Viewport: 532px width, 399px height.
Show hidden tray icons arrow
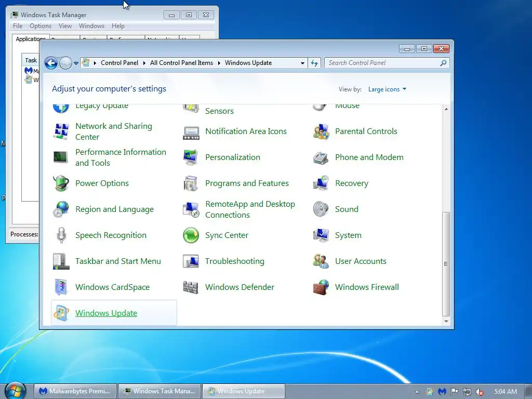[x=417, y=392]
